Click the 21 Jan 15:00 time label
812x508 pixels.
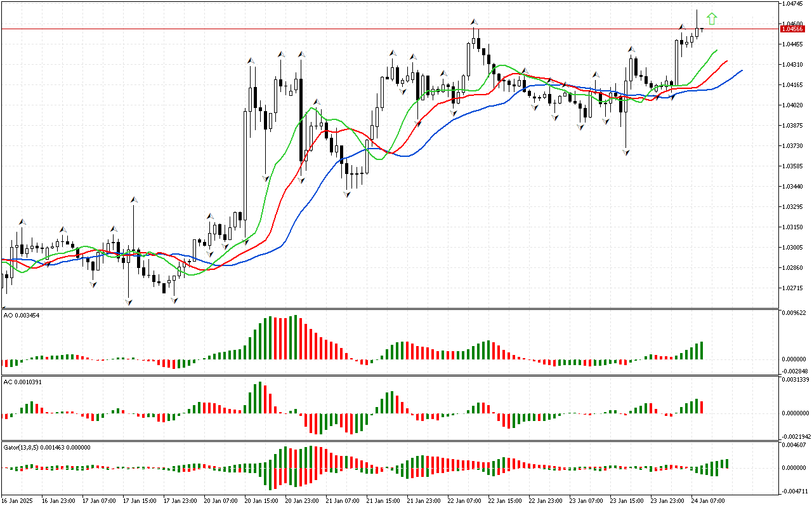(x=383, y=500)
